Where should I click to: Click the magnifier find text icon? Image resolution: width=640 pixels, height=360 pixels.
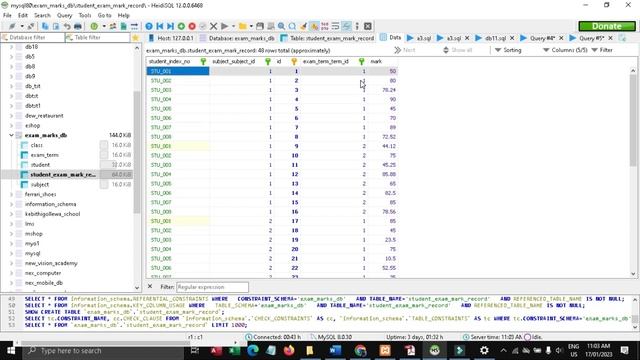281,26
